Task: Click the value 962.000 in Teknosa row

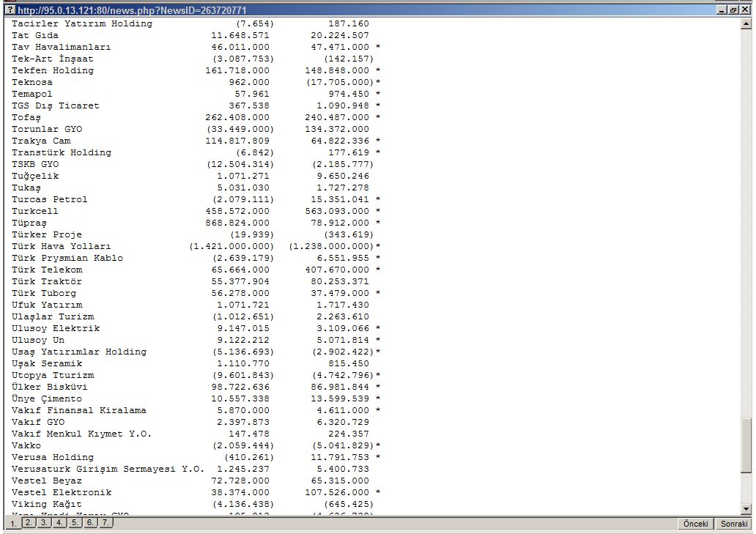Action: (x=249, y=82)
